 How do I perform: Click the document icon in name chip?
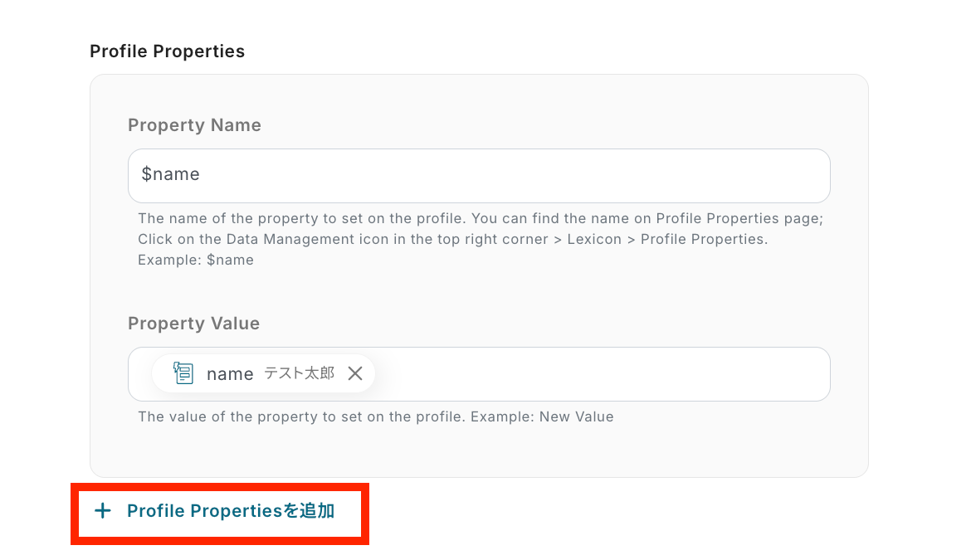click(183, 373)
